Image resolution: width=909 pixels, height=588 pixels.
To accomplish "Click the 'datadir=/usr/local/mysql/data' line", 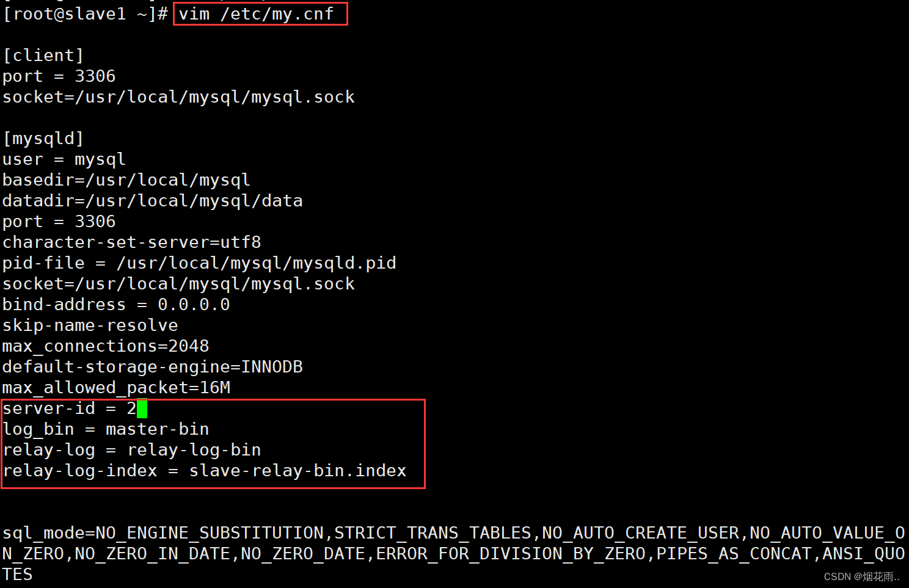I will [x=153, y=201].
